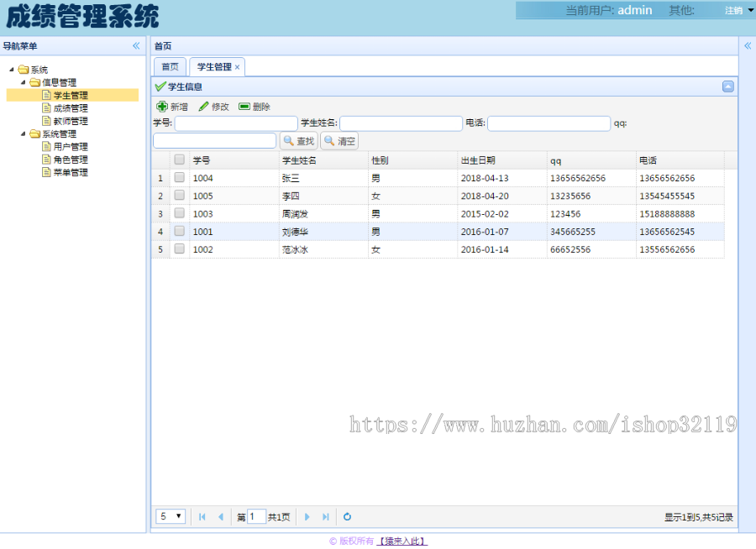The height and width of the screenshot is (549, 756).
Task: Click inside the 学生姓名 input field
Action: coord(401,123)
